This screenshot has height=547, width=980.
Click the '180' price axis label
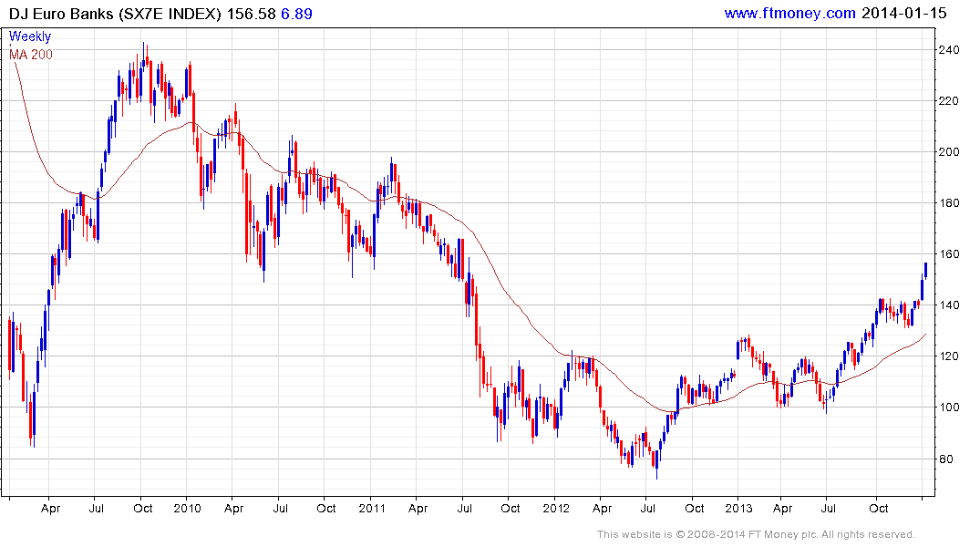(949, 203)
